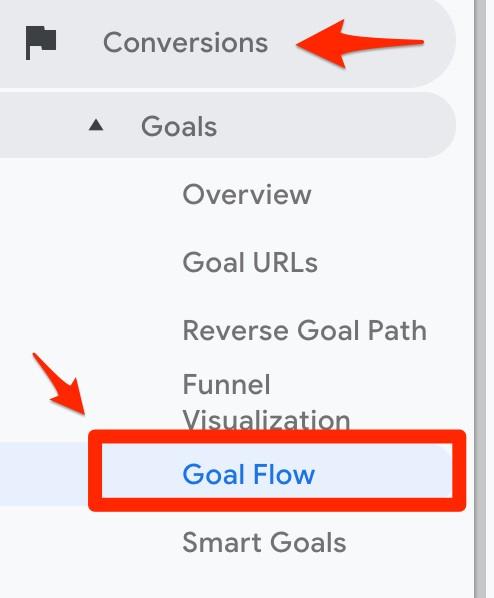Click the red arrow pointing at Conversions
The width and height of the screenshot is (494, 598).
coord(360,43)
